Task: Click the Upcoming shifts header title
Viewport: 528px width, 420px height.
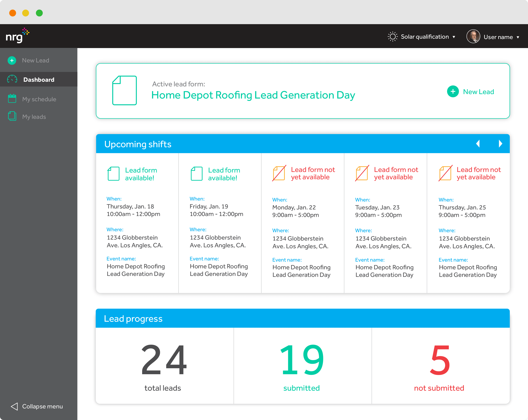Action: click(138, 144)
